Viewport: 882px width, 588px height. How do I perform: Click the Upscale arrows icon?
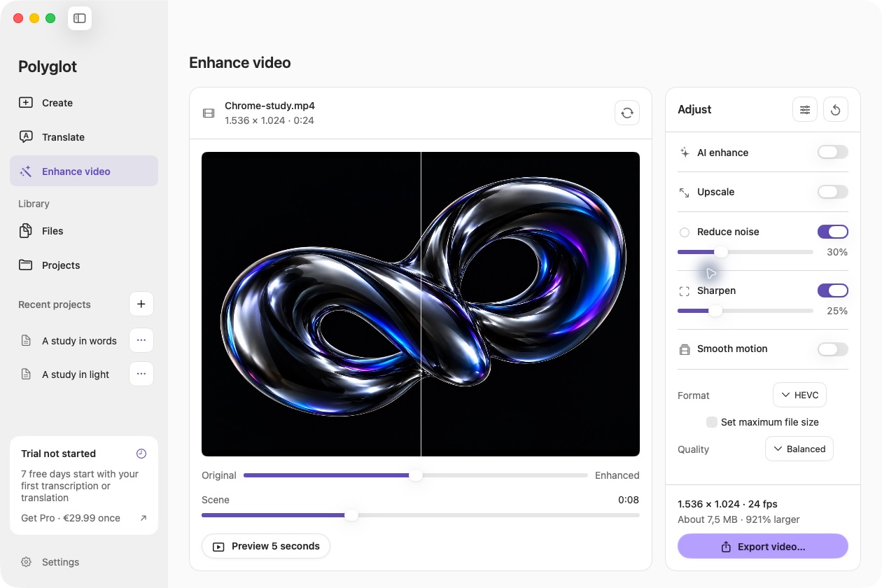[685, 192]
